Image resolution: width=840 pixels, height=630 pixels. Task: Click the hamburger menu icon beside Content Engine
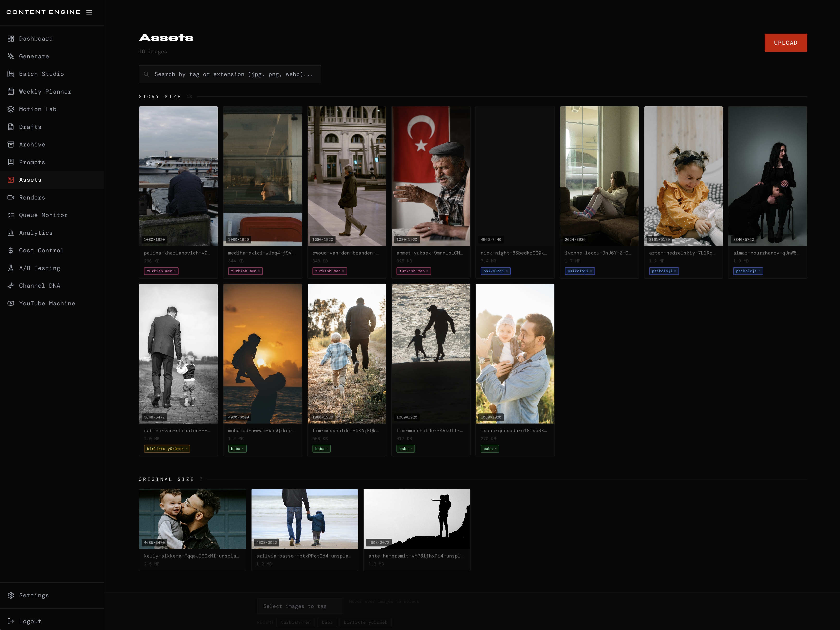pos(89,12)
